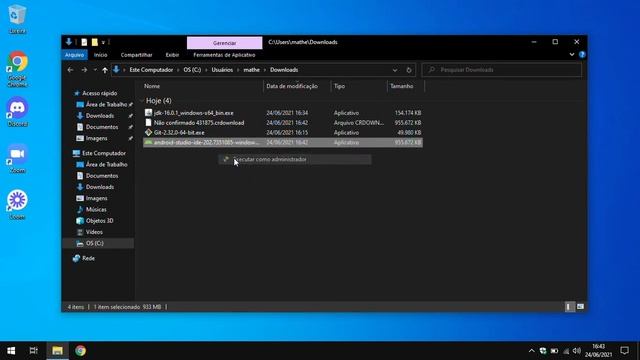
Task: Select the android-studio-ide installer file
Action: point(283,142)
